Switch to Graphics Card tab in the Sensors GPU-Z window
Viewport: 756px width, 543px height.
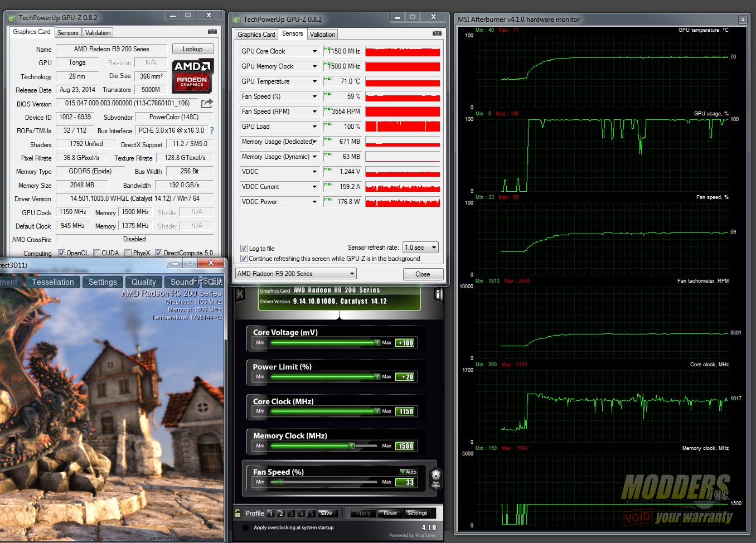[256, 35]
